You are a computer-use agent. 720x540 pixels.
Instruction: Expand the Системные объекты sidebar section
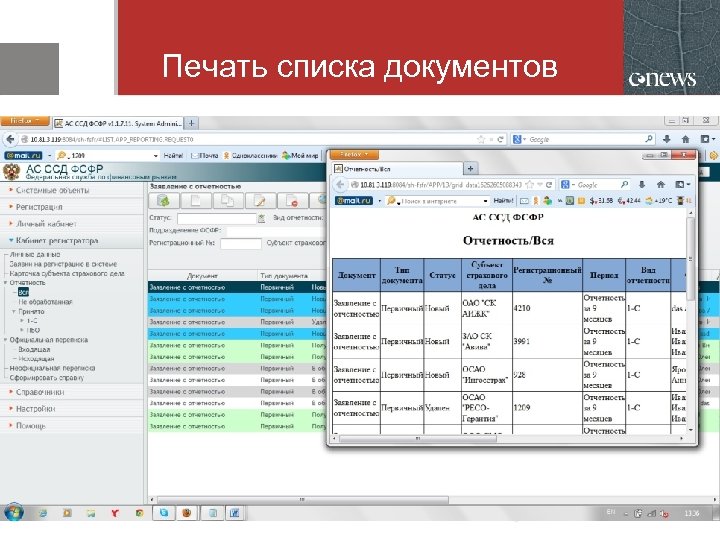[x=52, y=190]
